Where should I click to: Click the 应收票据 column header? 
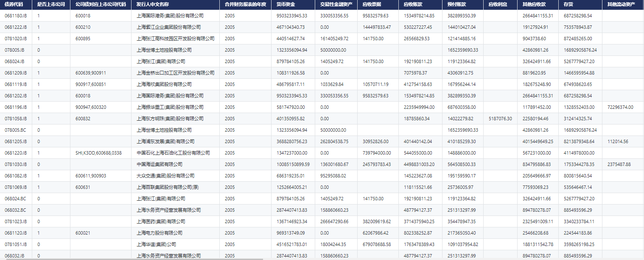click(372, 4)
